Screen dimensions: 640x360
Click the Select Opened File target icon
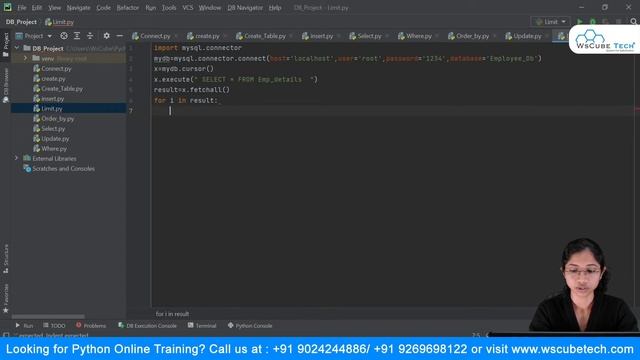(x=64, y=36)
